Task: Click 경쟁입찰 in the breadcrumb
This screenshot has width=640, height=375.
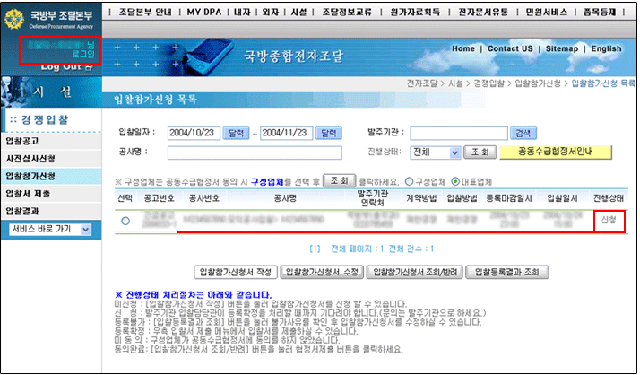Action: pos(489,84)
